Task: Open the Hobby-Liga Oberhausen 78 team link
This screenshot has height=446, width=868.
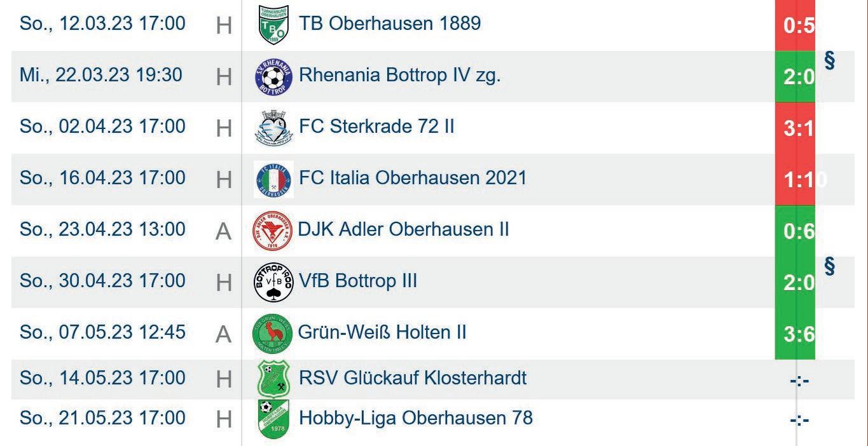Action: [x=415, y=417]
